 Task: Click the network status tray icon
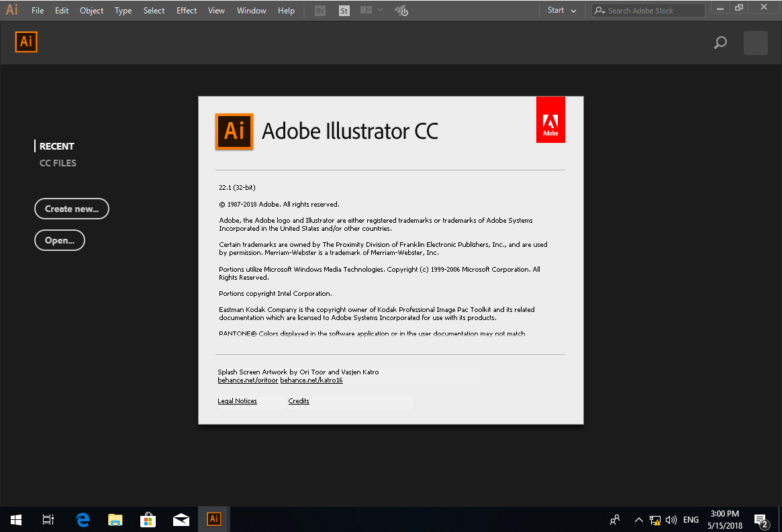coord(655,520)
